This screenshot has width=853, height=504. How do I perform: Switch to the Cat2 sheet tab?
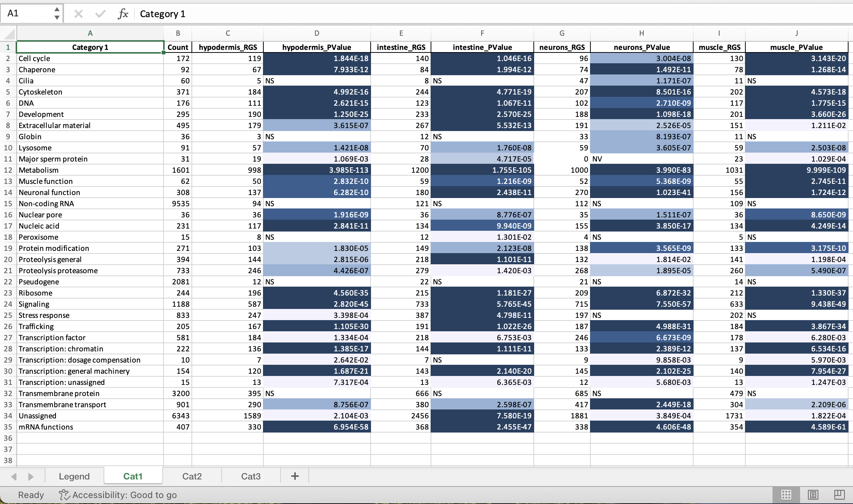[x=192, y=476]
